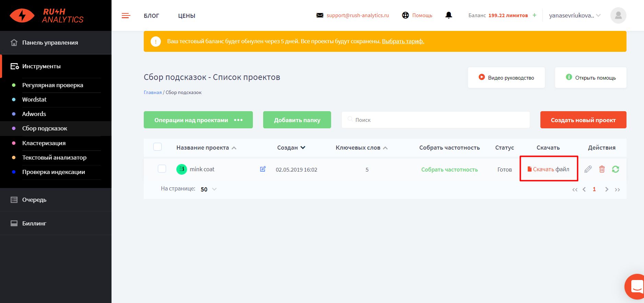
Task: Open the ЦЕНЫ menu item
Action: tap(187, 16)
